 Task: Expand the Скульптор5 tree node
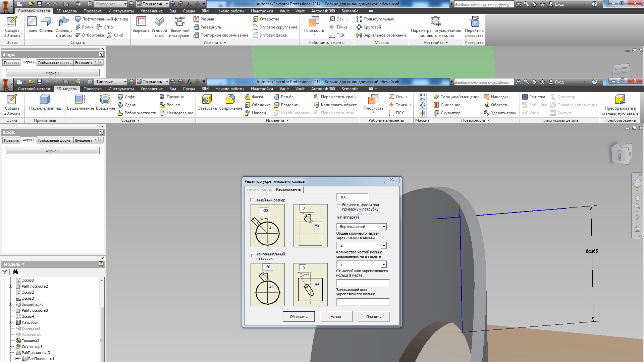(x=10, y=347)
